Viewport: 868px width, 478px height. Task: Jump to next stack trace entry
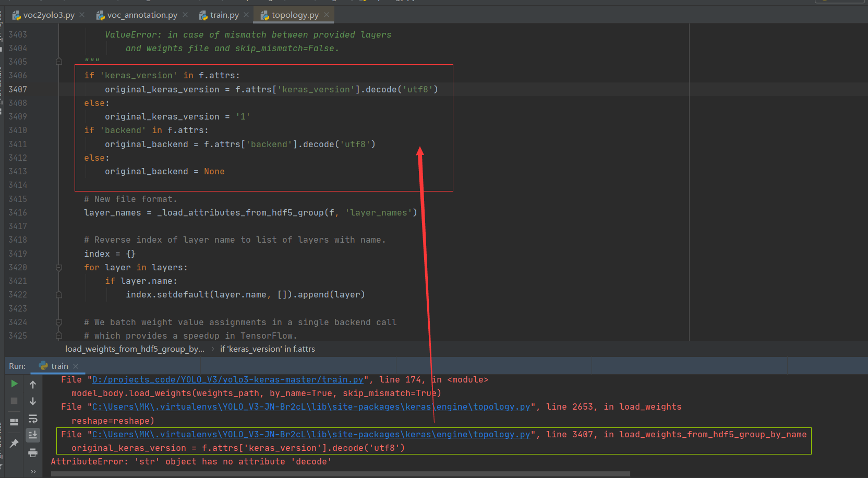coord(33,401)
